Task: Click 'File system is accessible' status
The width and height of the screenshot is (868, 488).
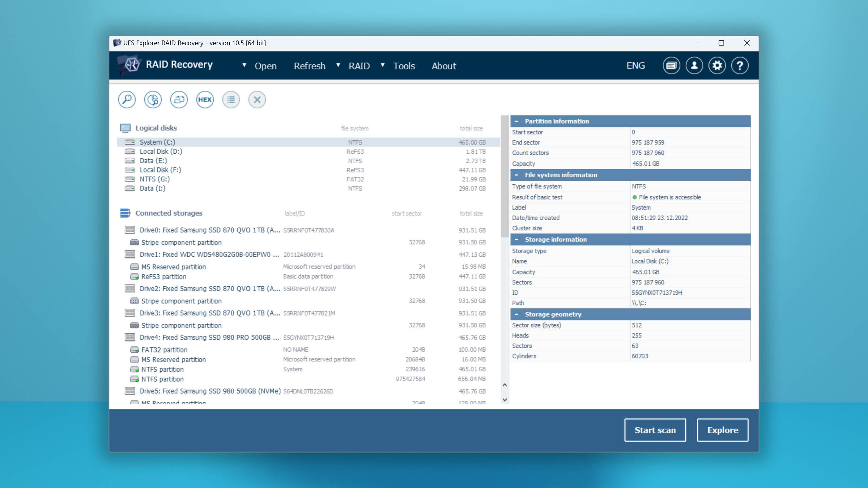Action: (670, 197)
